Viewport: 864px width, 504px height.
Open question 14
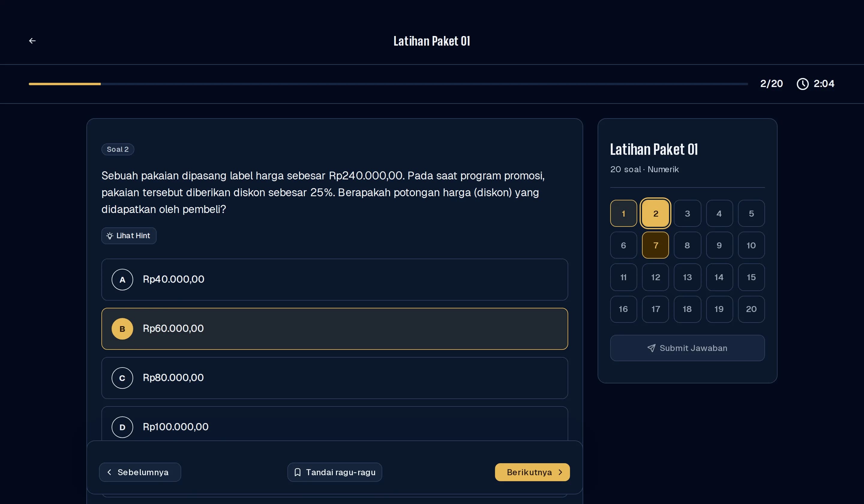(719, 277)
